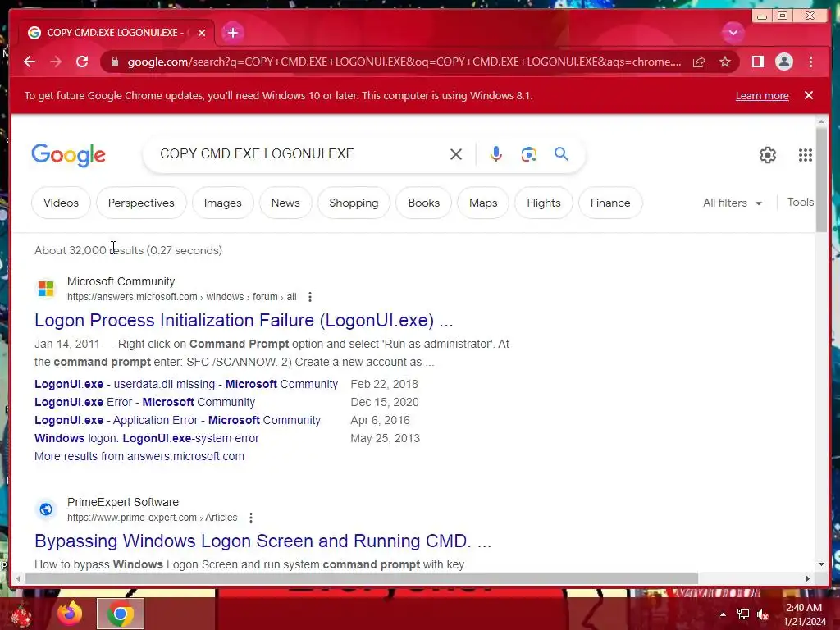Open LogonUI.exe Application Error link
Viewport: 840px width, 630px height.
[177, 421]
